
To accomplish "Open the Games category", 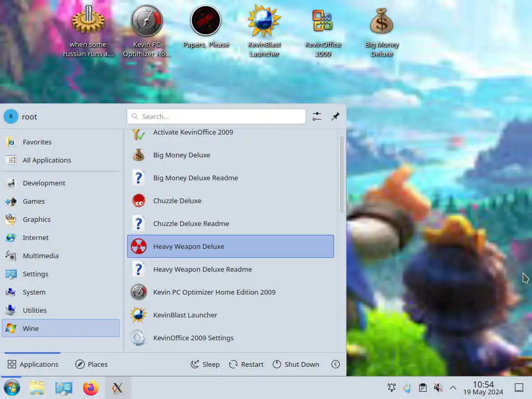I will [x=61, y=201].
